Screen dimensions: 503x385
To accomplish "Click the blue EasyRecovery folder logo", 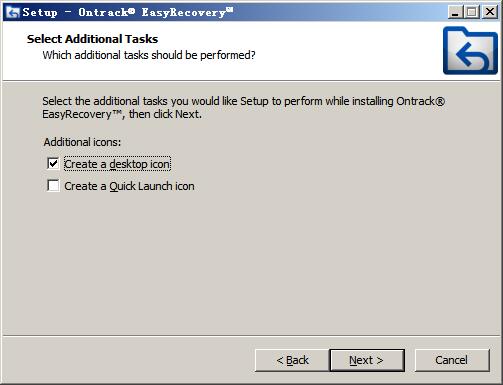I will 470,51.
